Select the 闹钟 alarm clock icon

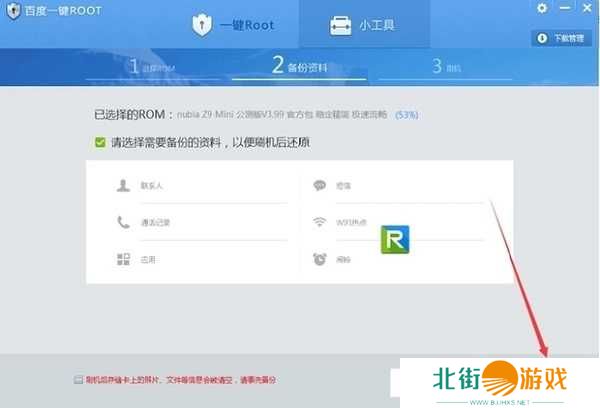point(320,259)
